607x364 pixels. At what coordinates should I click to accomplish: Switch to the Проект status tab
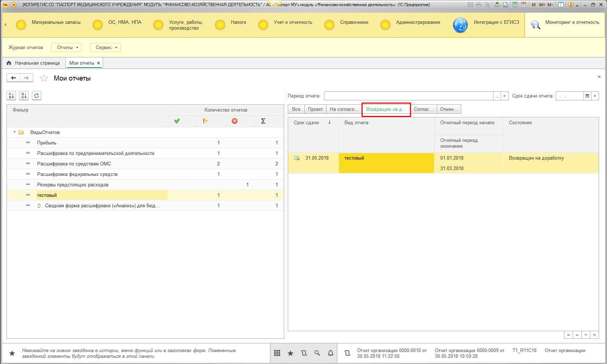pos(315,109)
